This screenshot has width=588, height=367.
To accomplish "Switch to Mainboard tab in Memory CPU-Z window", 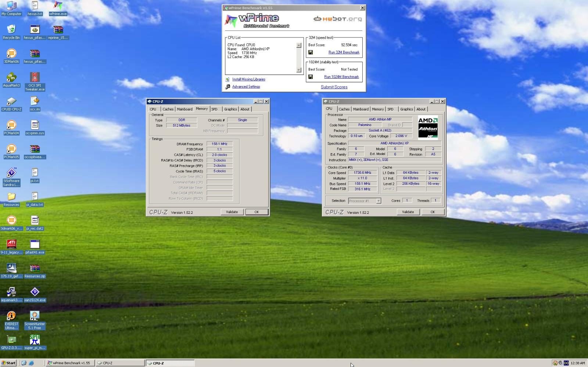I will [x=184, y=109].
